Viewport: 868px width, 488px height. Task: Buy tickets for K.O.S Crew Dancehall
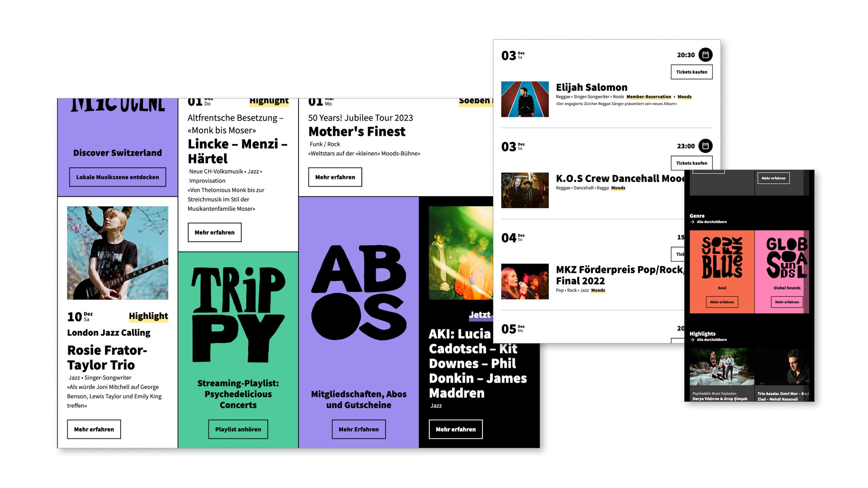click(691, 163)
